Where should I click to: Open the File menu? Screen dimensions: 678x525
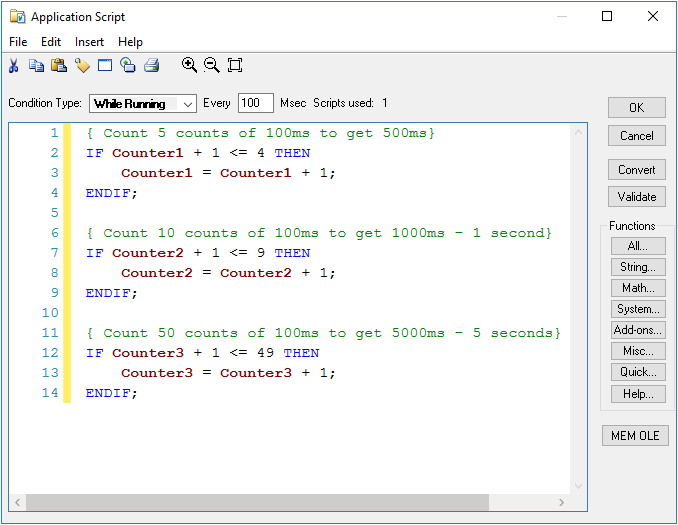(x=18, y=42)
